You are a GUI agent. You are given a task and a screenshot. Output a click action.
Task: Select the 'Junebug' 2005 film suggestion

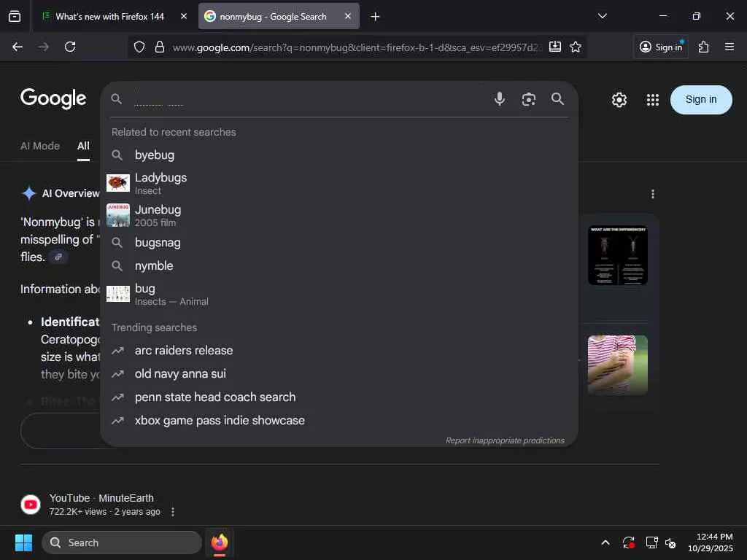pyautogui.click(x=339, y=215)
